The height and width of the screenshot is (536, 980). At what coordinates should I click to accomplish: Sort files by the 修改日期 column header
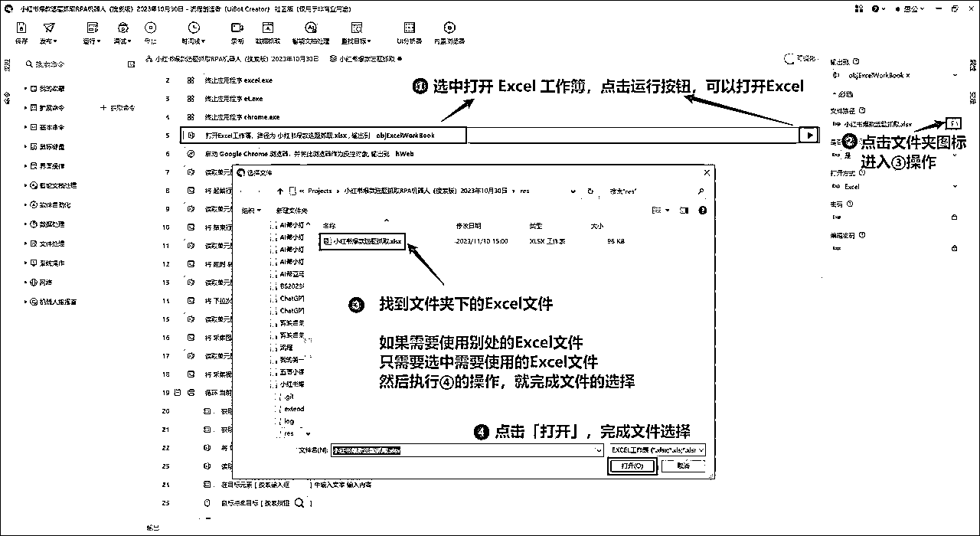point(469,226)
